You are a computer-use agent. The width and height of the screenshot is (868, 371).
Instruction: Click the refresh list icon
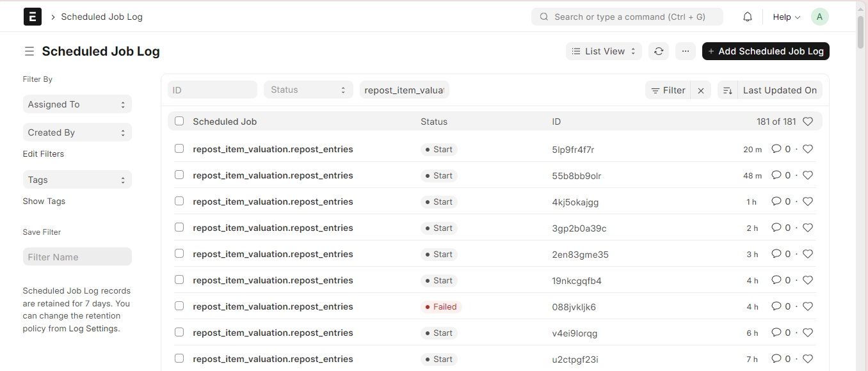coord(658,51)
